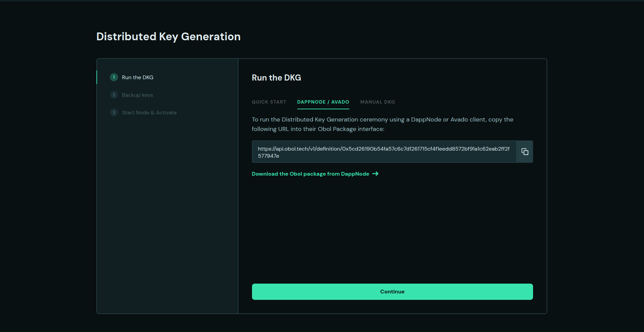Image resolution: width=644 pixels, height=332 pixels.
Task: Click the Distributed Key Generation page title
Action: coord(168,37)
